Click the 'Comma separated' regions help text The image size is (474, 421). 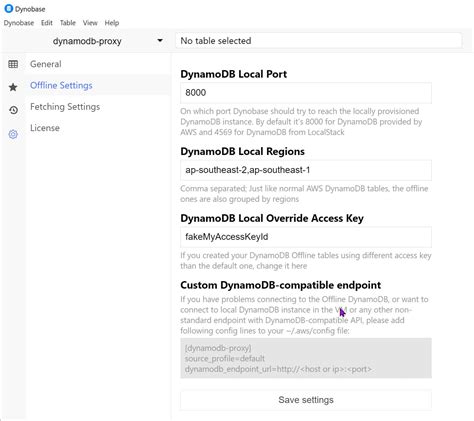(x=304, y=194)
